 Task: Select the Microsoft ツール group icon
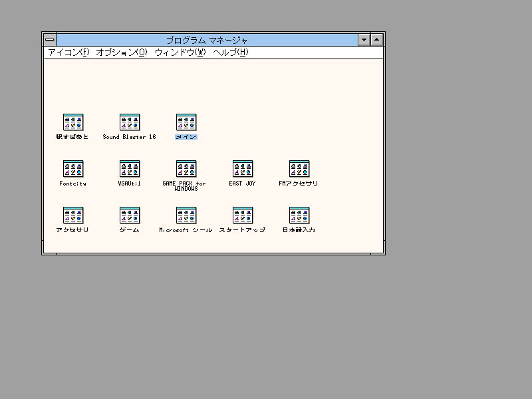(186, 215)
